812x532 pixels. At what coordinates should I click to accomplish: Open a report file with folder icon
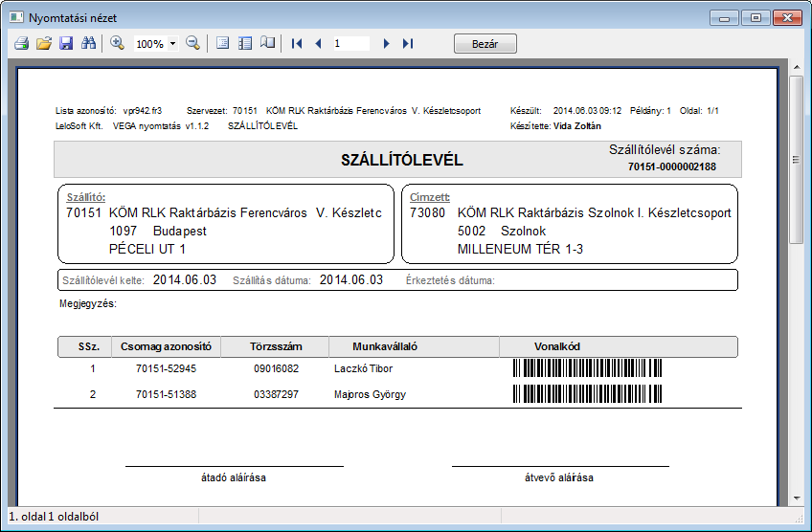point(44,43)
